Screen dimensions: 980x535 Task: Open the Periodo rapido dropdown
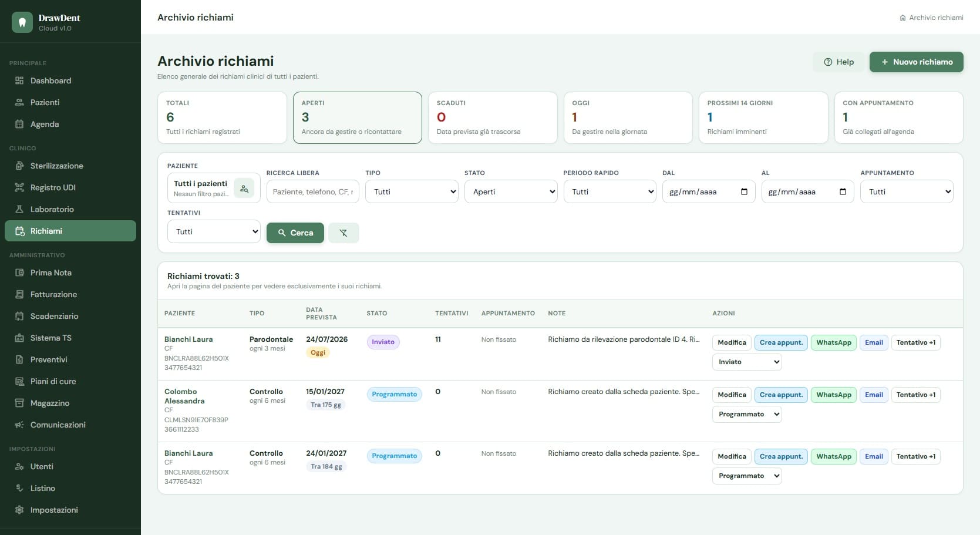609,191
